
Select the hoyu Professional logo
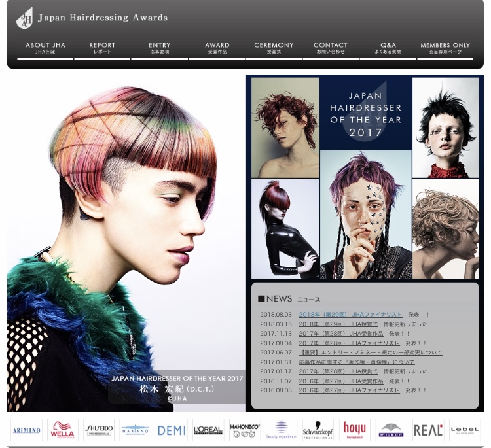point(355,430)
